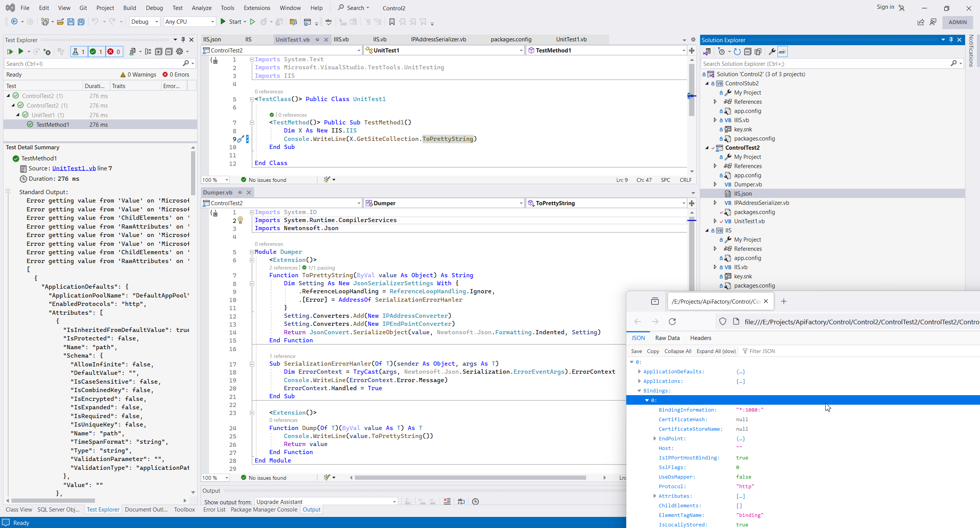Click Collapse All in JSON viewer
Image resolution: width=980 pixels, height=528 pixels.
[678, 351]
